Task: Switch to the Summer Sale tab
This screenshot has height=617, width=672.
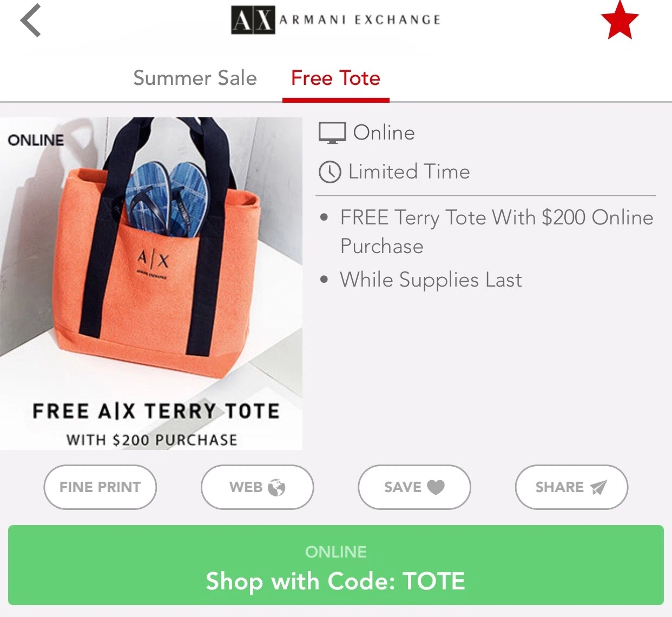Action: click(x=195, y=78)
